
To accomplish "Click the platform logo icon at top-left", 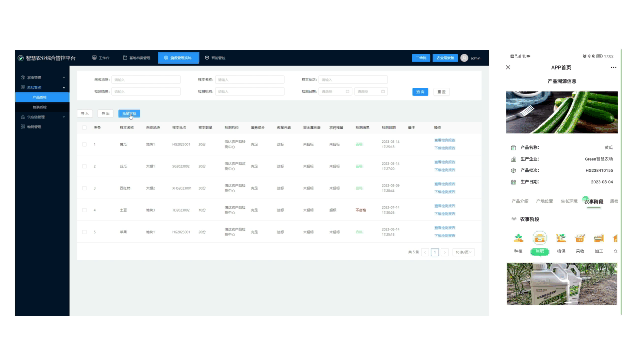I will point(21,58).
